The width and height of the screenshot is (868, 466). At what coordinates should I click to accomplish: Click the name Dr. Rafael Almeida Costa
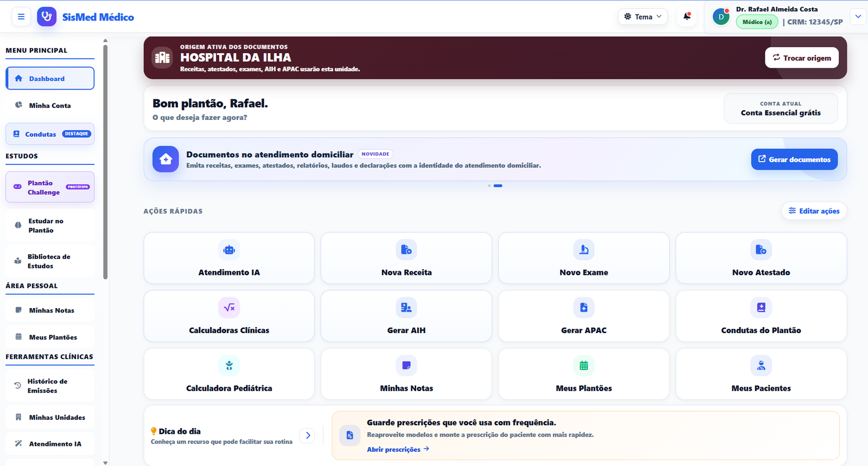[777, 9]
